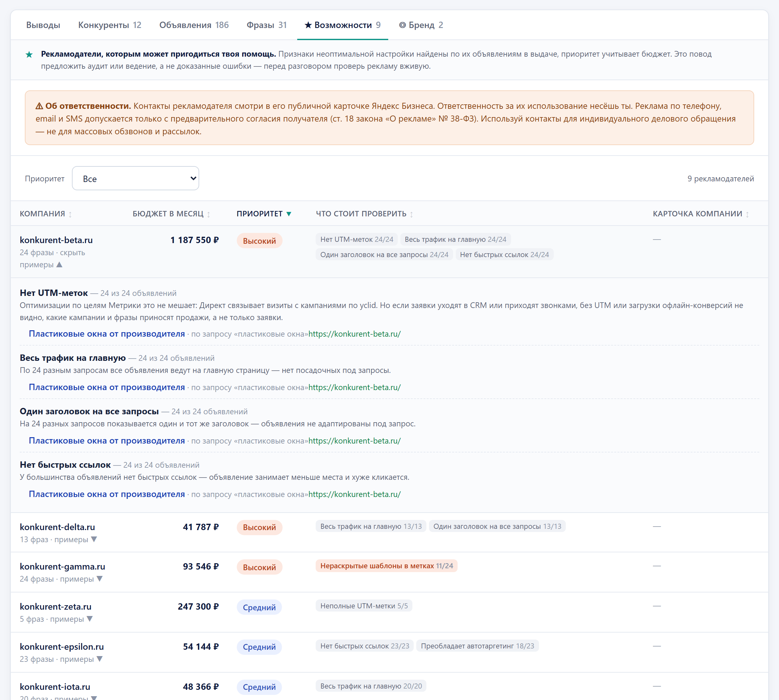Click the Неполные UTM-метки 5/5 tag
The width and height of the screenshot is (779, 700).
[364, 606]
